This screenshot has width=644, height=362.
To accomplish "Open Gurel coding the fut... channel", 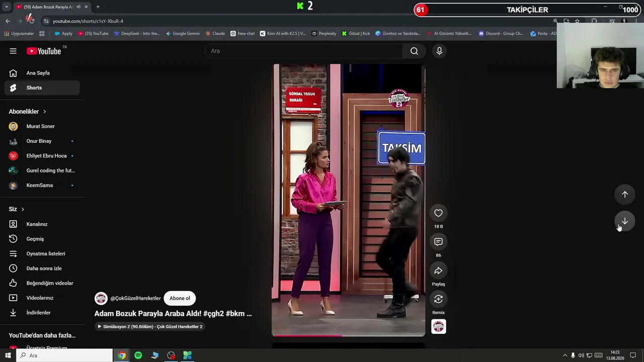I will pyautogui.click(x=42, y=170).
